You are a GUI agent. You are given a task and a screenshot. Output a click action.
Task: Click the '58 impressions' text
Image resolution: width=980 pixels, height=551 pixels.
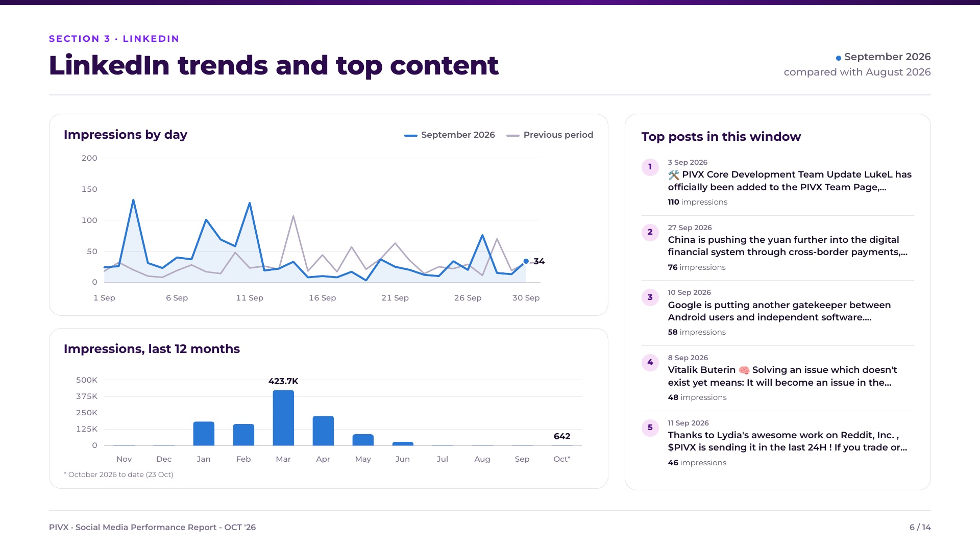pyautogui.click(x=697, y=333)
